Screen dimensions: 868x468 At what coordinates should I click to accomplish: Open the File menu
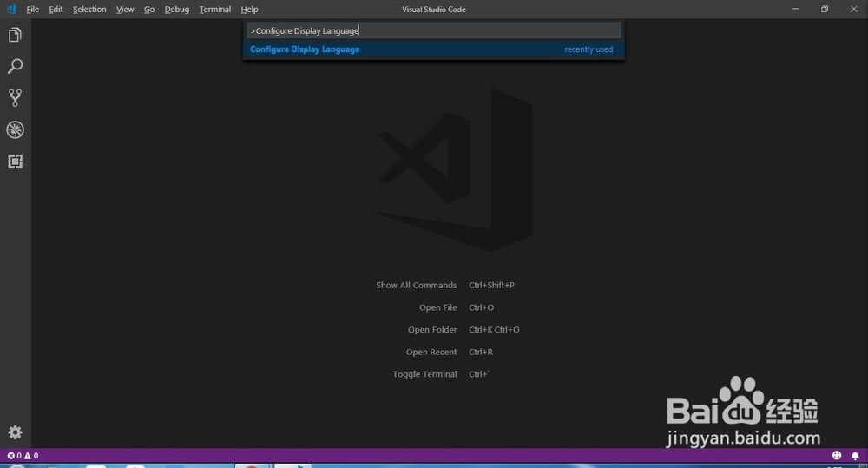point(33,10)
